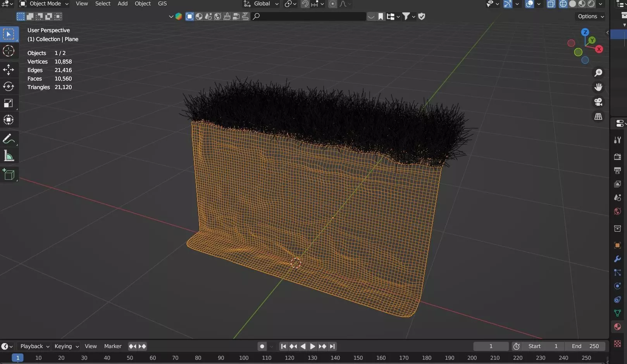This screenshot has height=364, width=627.
Task: Click the viewport zoom magnifier icon
Action: pos(598,73)
